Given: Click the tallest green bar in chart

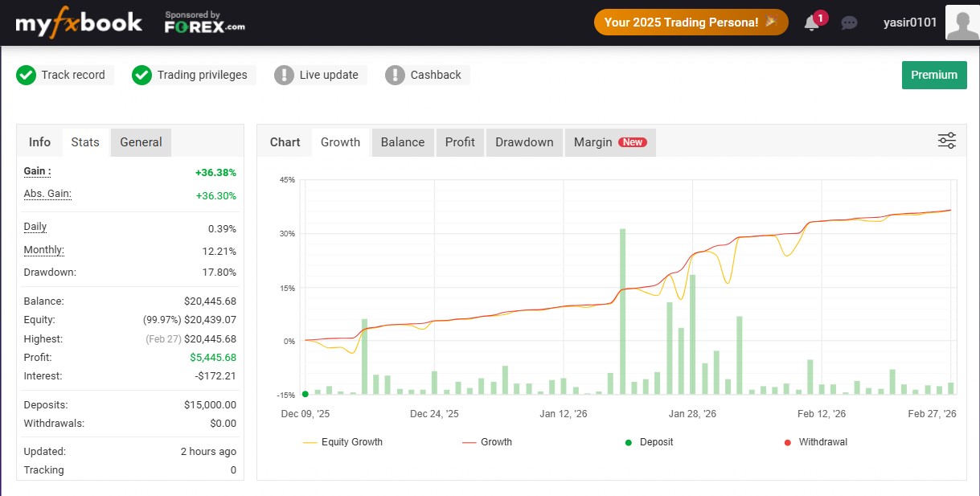Looking at the screenshot, I should tap(622, 312).
